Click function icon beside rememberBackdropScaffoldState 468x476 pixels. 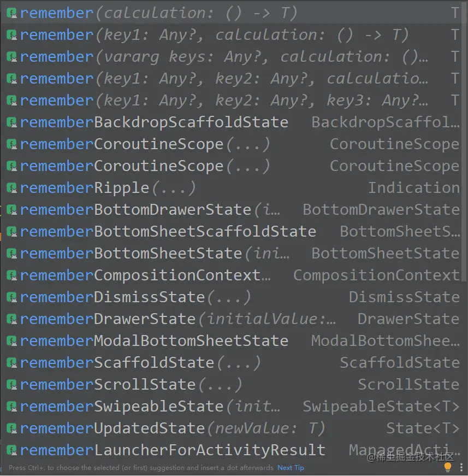click(12, 122)
